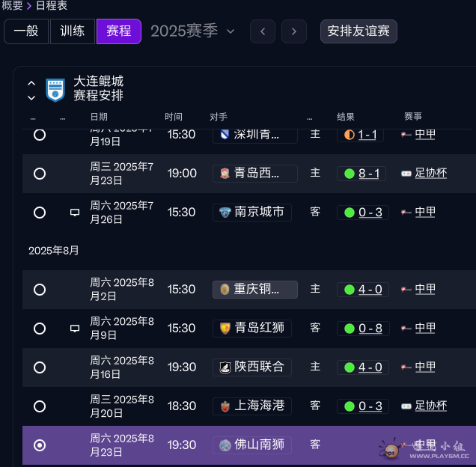Open opponent 佛山南狮 team button

click(x=252, y=445)
